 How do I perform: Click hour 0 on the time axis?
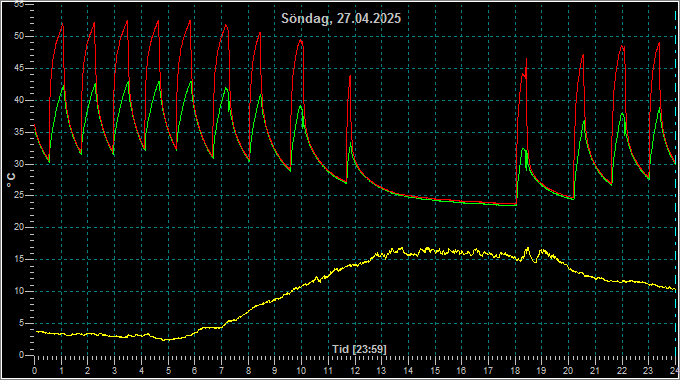35,371
